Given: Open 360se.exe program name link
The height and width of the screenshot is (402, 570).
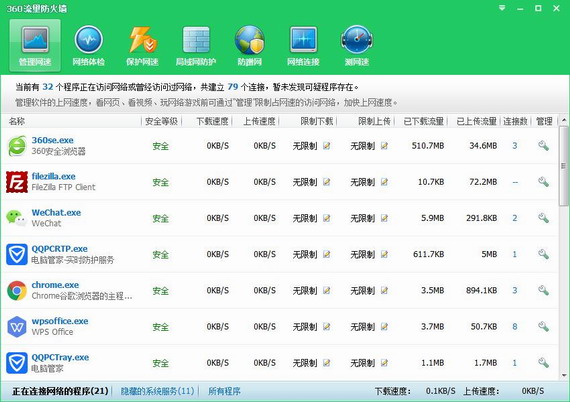Looking at the screenshot, I should tap(52, 140).
